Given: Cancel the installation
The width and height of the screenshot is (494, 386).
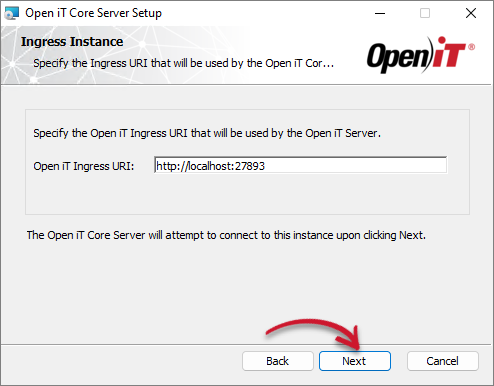Looking at the screenshot, I should (x=443, y=361).
